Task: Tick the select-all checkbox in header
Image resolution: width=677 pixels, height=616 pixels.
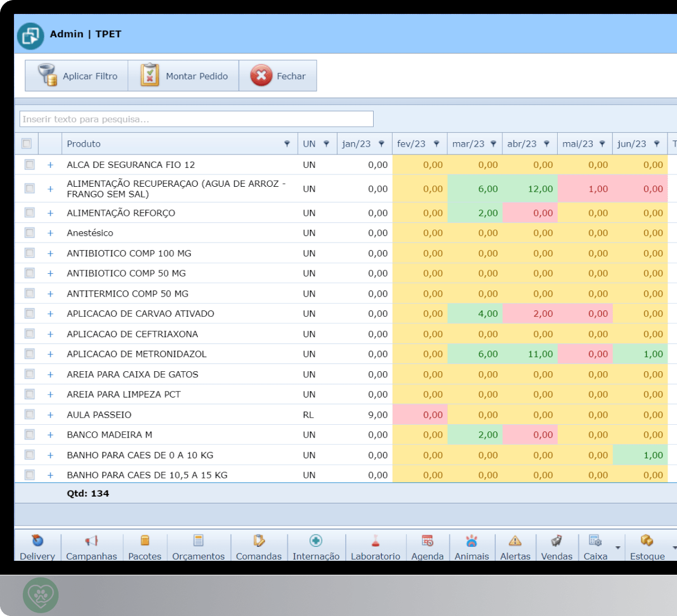Action: pos(26,144)
